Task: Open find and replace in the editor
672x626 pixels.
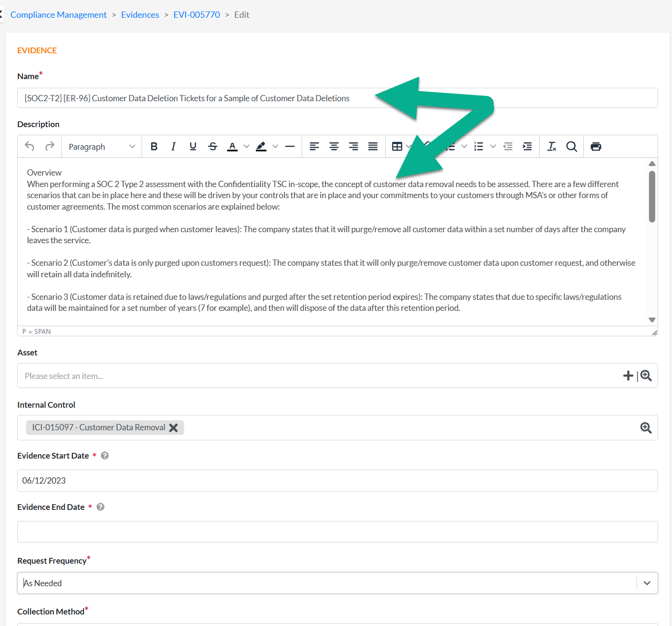Action: 571,146
